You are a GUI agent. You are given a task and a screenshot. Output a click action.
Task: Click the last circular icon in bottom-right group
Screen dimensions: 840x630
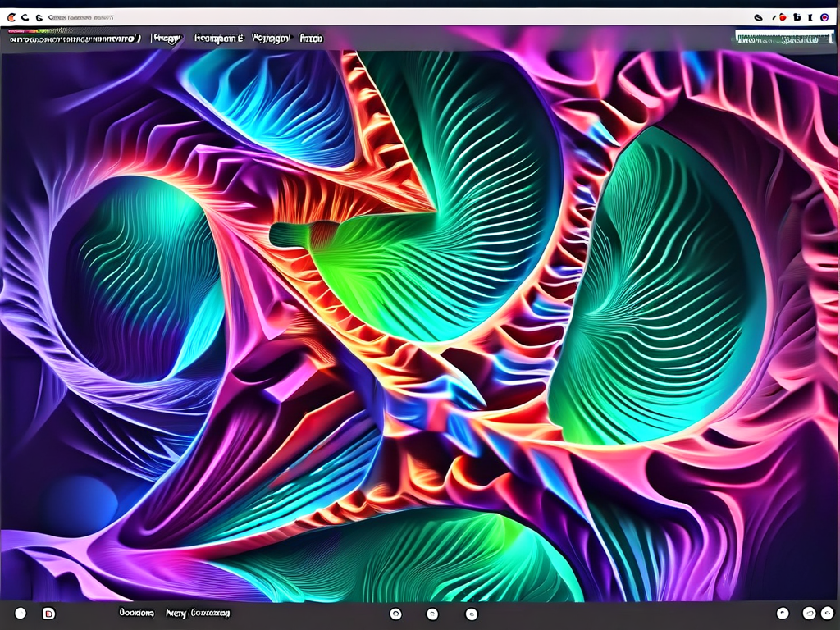(x=825, y=613)
